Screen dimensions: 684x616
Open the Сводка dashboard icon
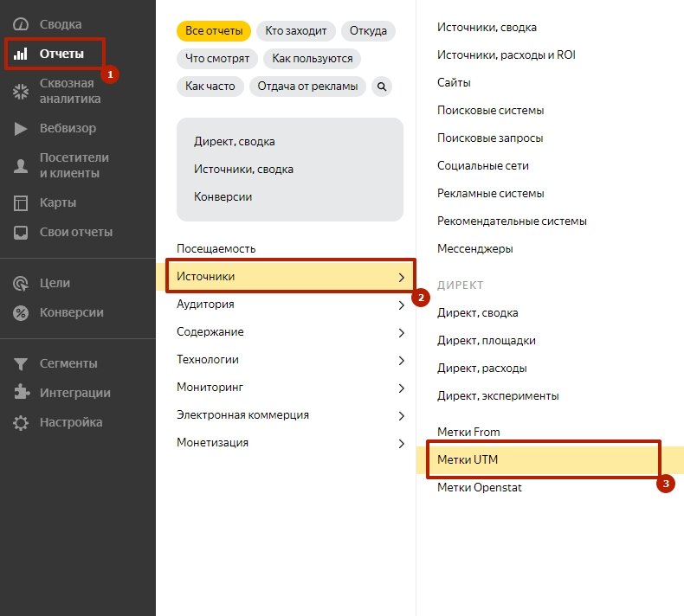tap(21, 24)
